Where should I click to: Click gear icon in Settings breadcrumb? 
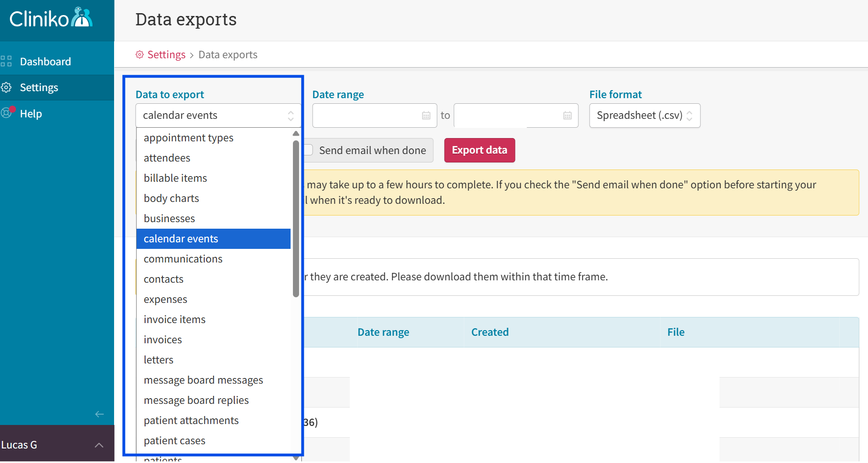(x=139, y=54)
